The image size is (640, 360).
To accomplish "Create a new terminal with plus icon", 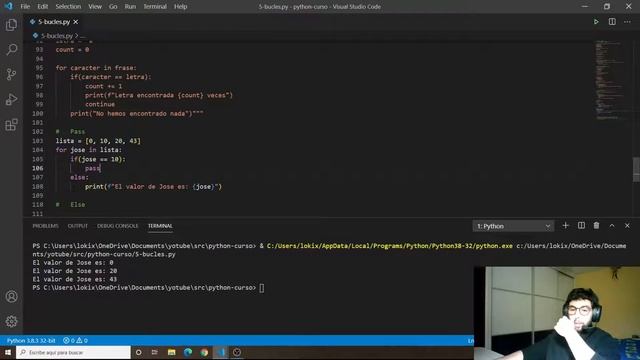I will [565, 225].
